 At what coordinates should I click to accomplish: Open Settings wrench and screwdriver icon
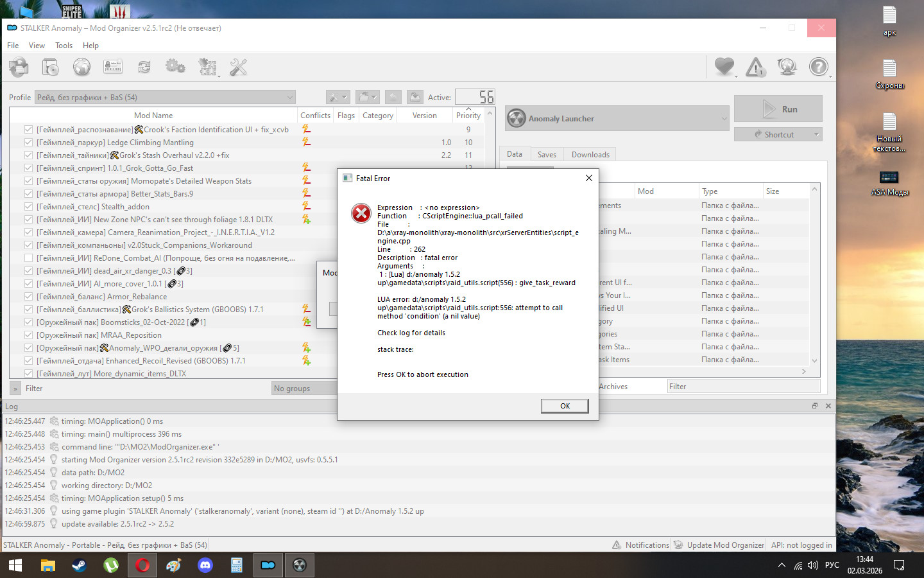(x=238, y=67)
